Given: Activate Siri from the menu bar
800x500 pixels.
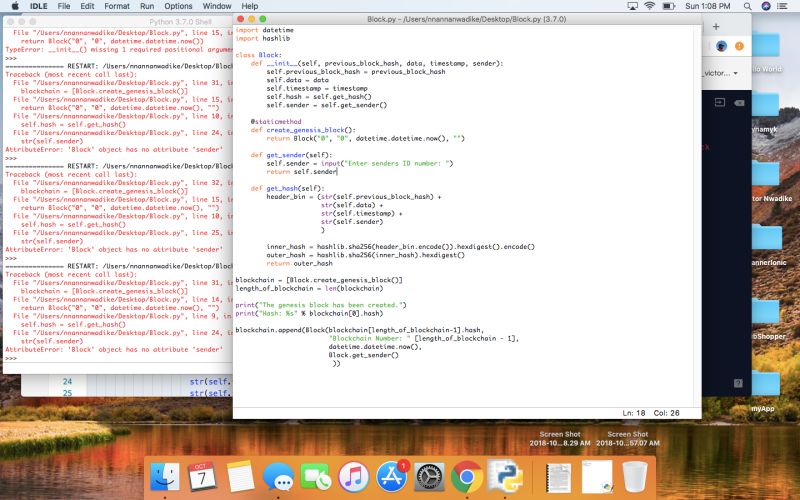Looking at the screenshot, I should pos(766,6).
